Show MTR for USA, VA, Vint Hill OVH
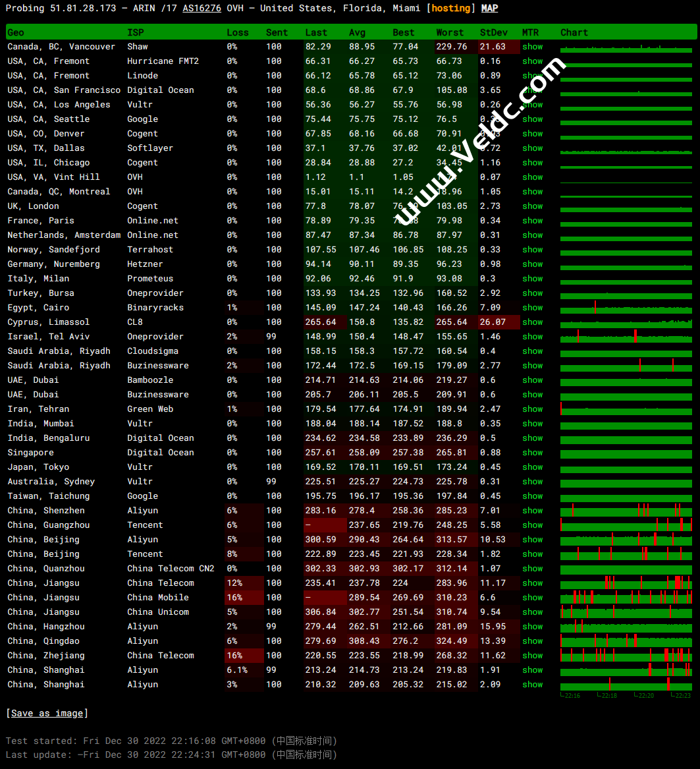Viewport: 700px width, 769px height. click(532, 177)
